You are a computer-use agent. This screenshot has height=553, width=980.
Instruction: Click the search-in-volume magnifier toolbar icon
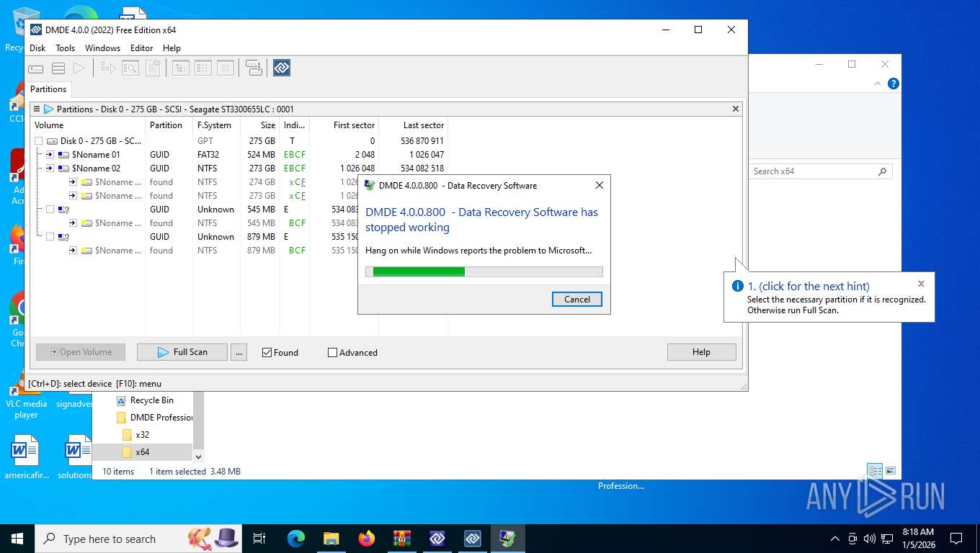tap(130, 68)
